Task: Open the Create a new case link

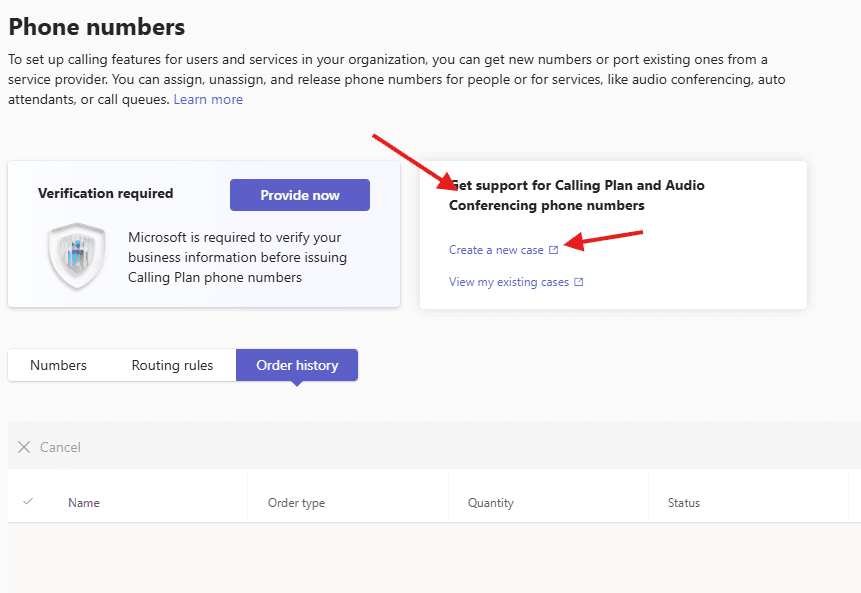Action: (x=496, y=250)
